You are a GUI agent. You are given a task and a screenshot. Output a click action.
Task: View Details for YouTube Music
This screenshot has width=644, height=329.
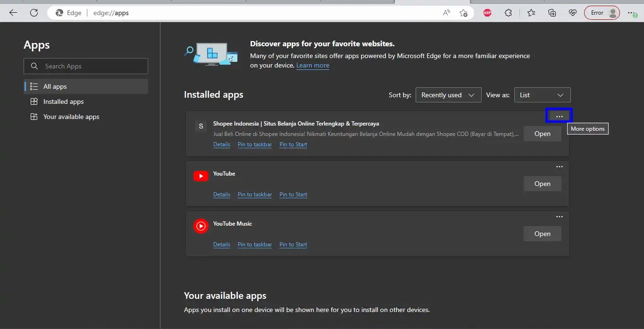coord(222,245)
